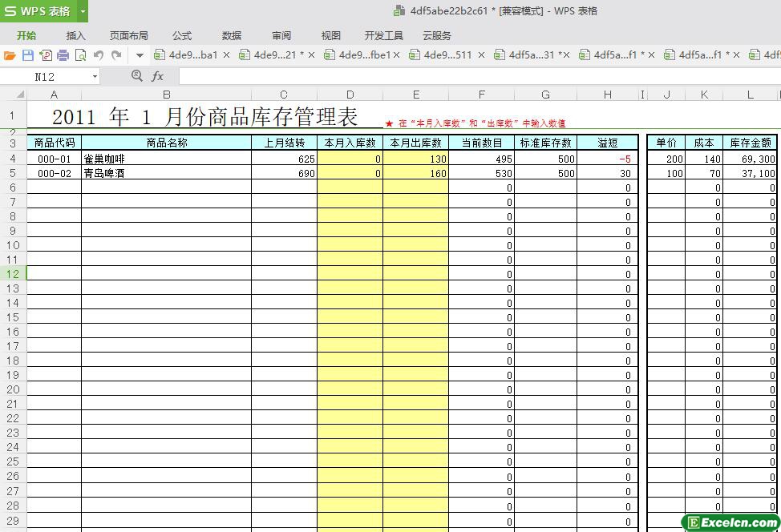Close the 4df5a...31 document tab

(566, 55)
